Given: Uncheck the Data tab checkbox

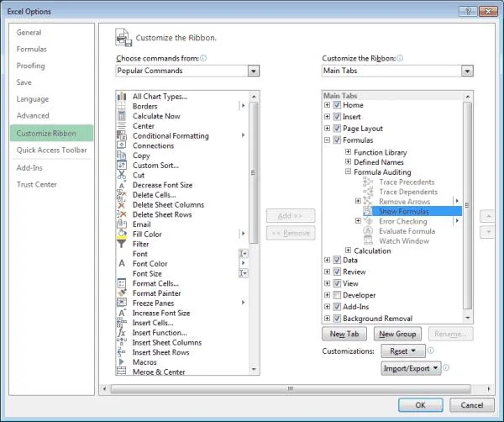Looking at the screenshot, I should pyautogui.click(x=337, y=260).
